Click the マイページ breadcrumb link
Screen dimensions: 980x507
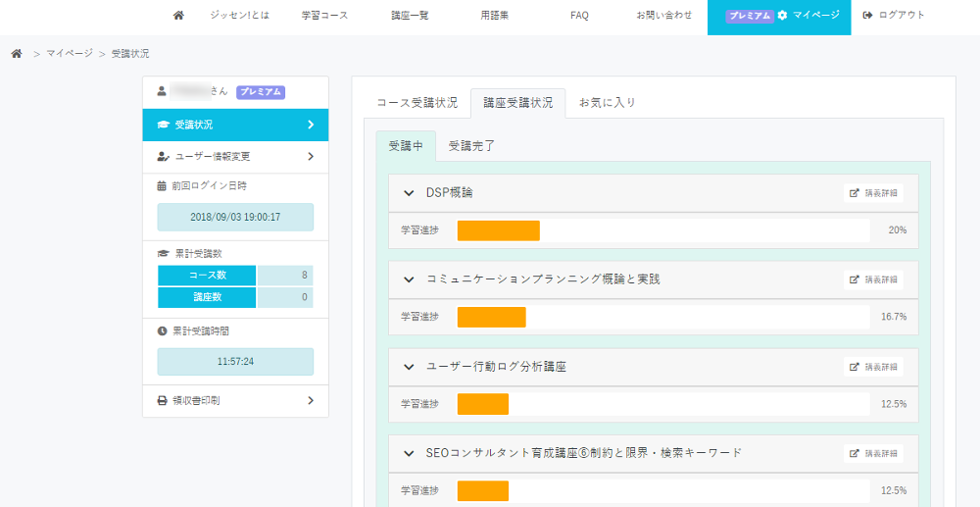coord(69,53)
